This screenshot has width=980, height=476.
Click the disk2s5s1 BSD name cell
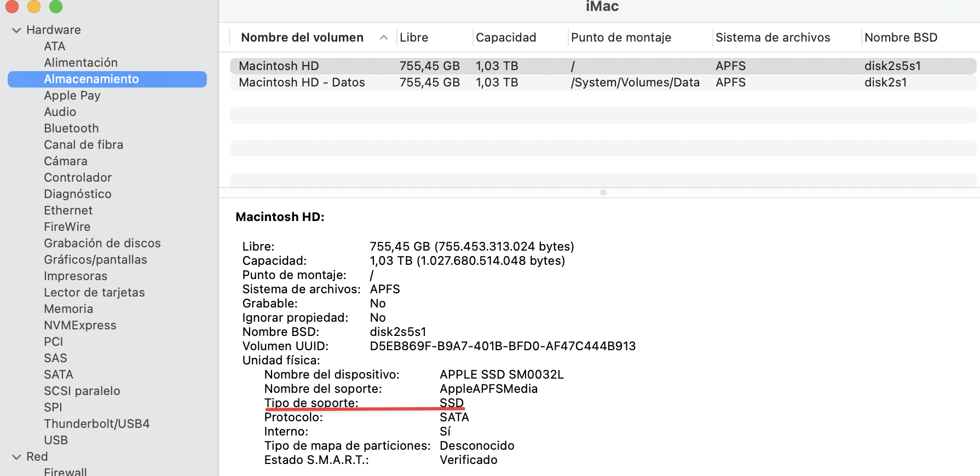click(x=892, y=66)
